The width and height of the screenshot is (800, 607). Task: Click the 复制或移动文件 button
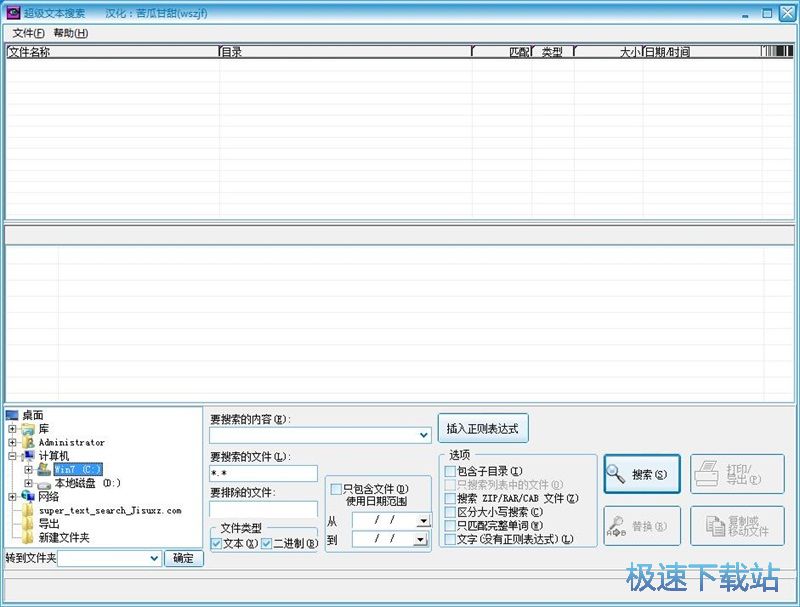point(737,526)
